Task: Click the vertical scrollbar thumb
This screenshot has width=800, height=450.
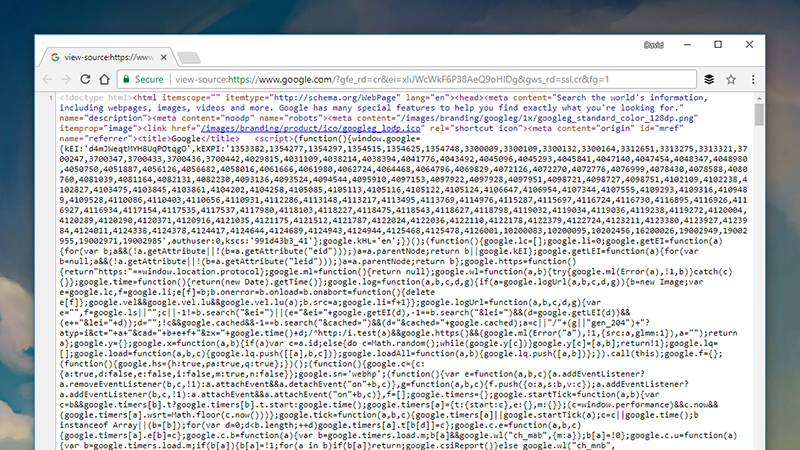Action: tap(759, 114)
